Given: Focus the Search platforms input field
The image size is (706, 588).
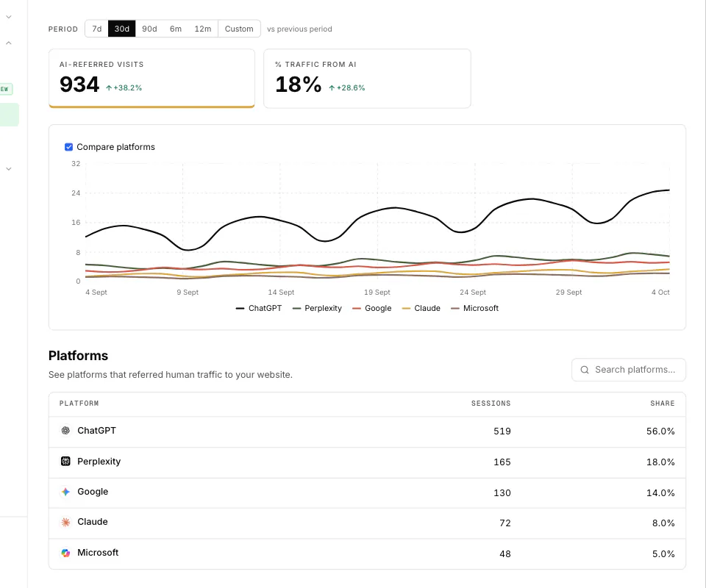Looking at the screenshot, I should 629,370.
